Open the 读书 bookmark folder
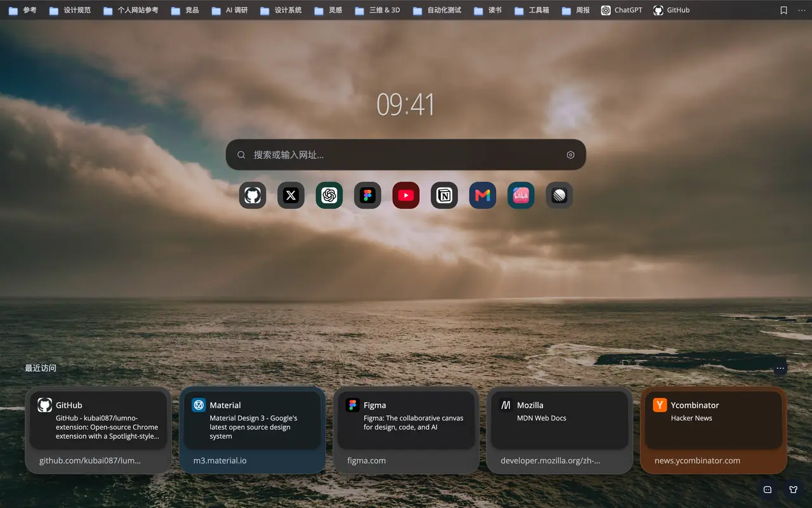Viewport: 812px width, 508px height. pyautogui.click(x=488, y=10)
